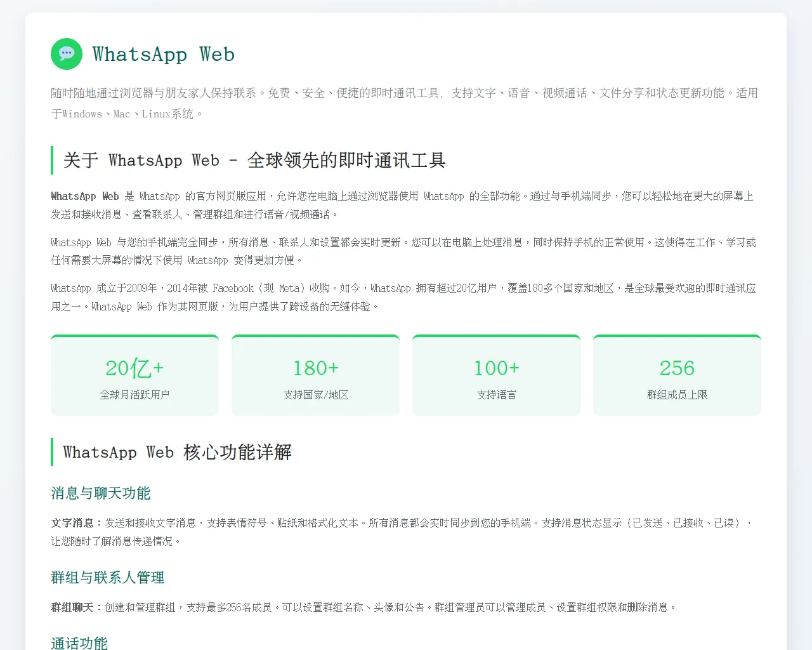Click the intro paragraph starting 随时随地通过浏览器
The height and width of the screenshot is (650, 812).
tap(405, 103)
